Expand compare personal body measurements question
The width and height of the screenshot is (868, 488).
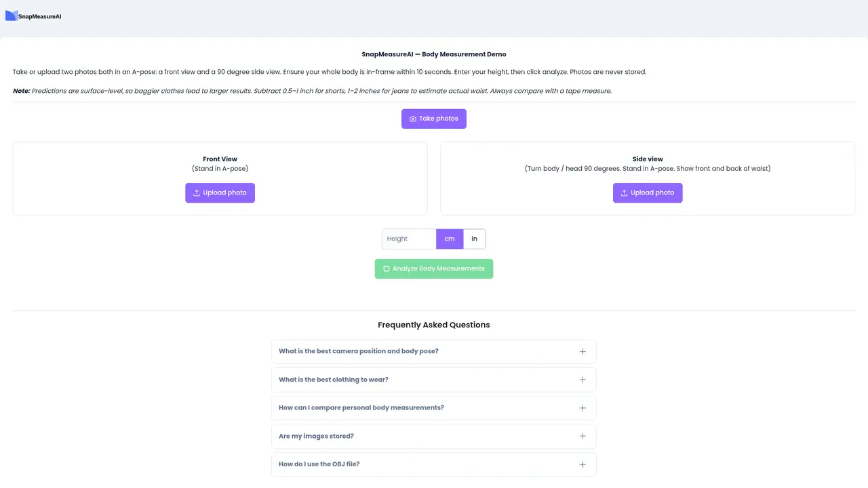434,408
